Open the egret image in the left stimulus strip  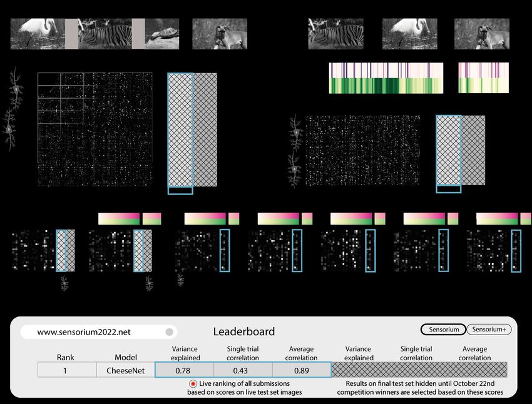click(38, 34)
